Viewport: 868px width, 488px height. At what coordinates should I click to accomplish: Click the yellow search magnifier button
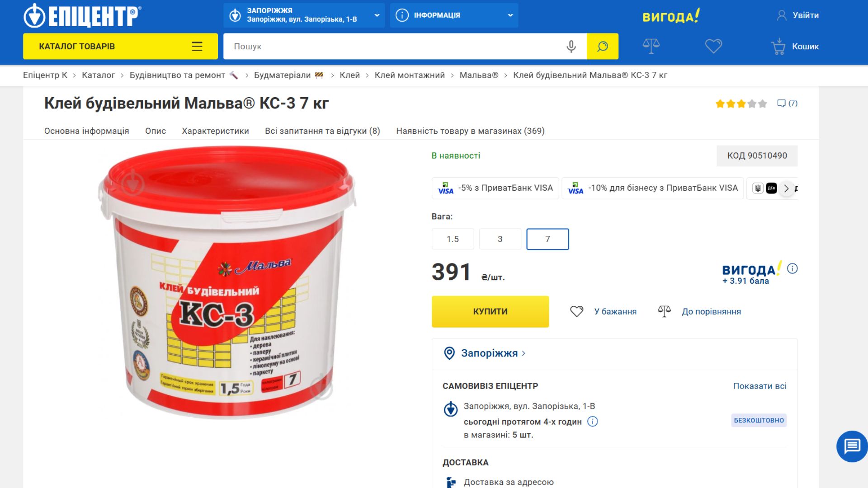pos(602,47)
